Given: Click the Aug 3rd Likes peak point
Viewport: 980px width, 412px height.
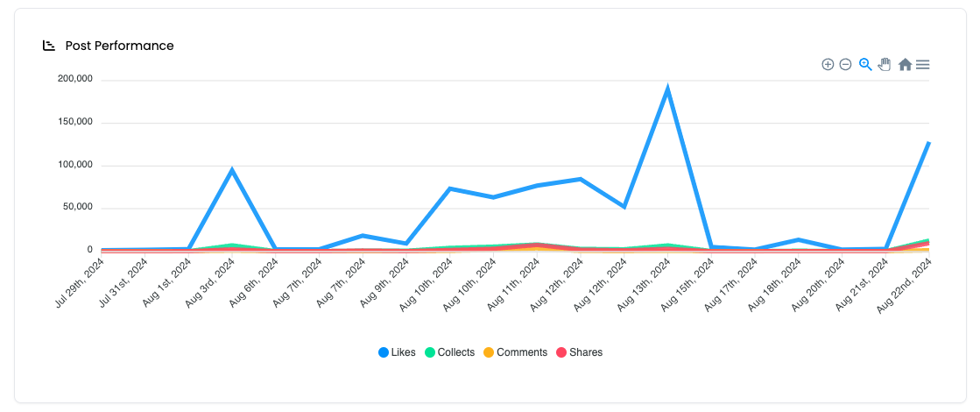Looking at the screenshot, I should 232,169.
